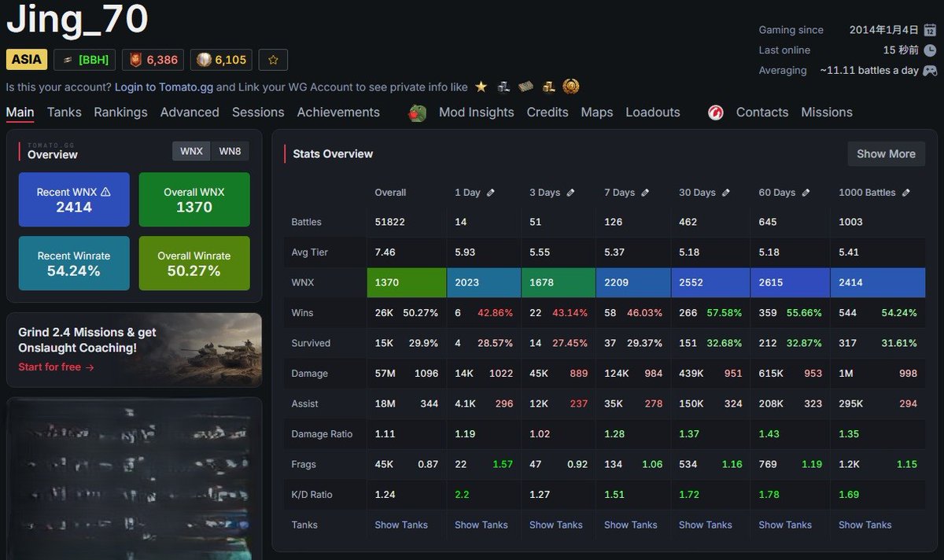Viewport: 944px width, 560px height.
Task: Click the clan emblem icon beside [BBH]
Action: point(68,60)
